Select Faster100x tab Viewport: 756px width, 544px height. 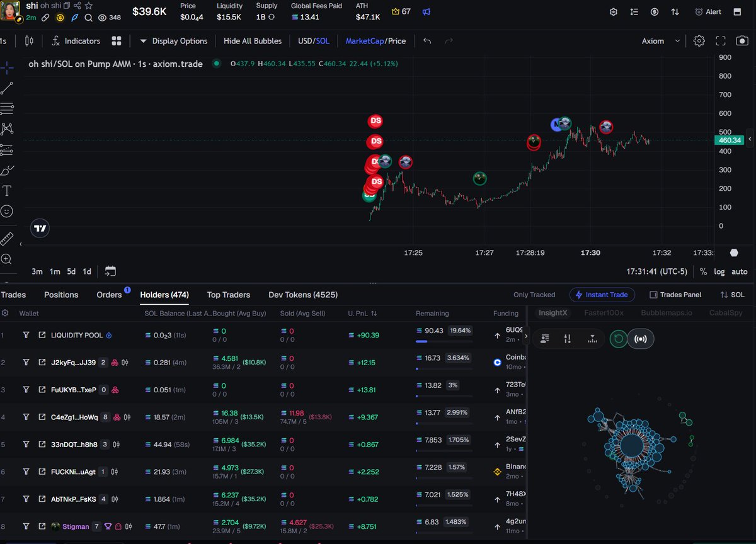tap(604, 313)
